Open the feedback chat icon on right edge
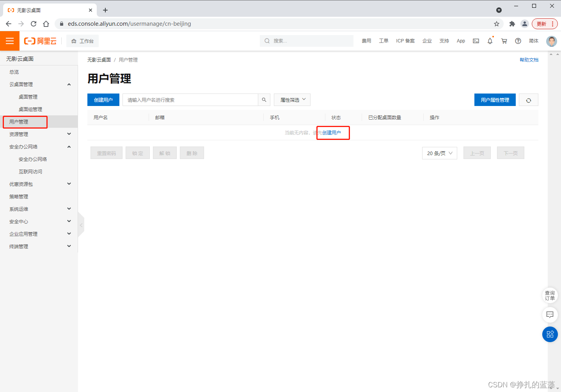561x392 pixels. [x=550, y=315]
